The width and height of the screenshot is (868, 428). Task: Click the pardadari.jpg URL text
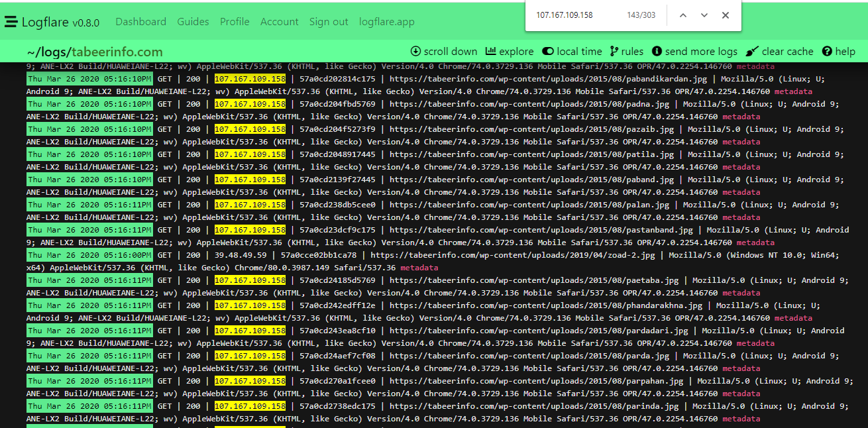(539, 331)
